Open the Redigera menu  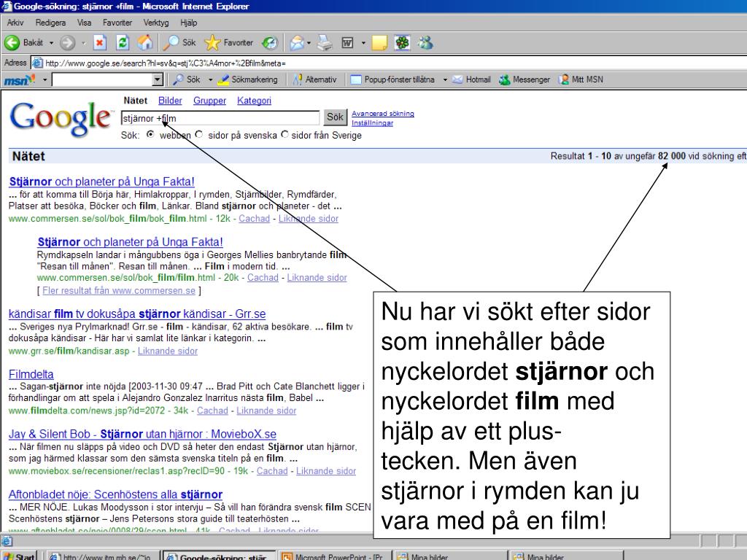[x=50, y=23]
